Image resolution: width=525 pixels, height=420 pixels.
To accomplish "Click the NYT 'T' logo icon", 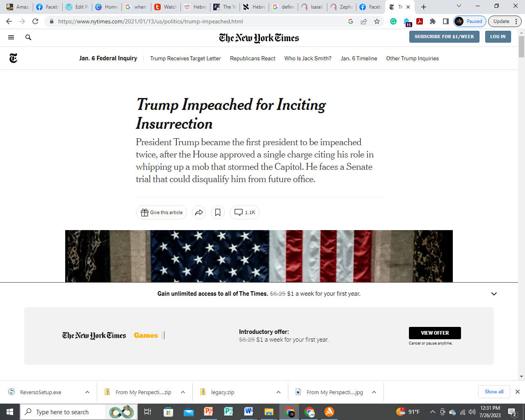I will (x=13, y=58).
